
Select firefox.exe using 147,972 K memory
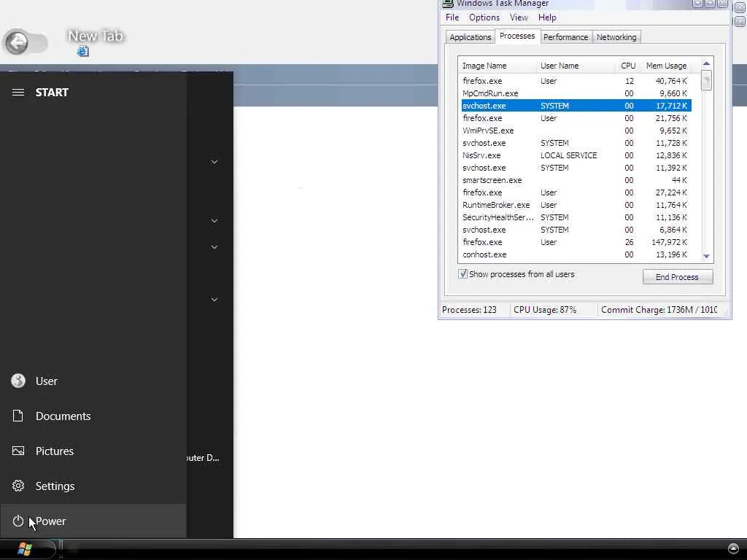[576, 242]
